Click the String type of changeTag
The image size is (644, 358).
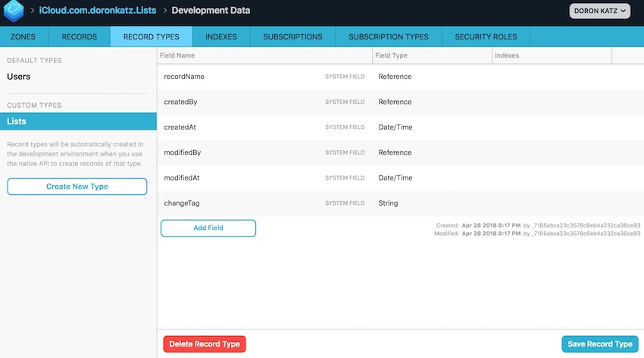(x=388, y=203)
